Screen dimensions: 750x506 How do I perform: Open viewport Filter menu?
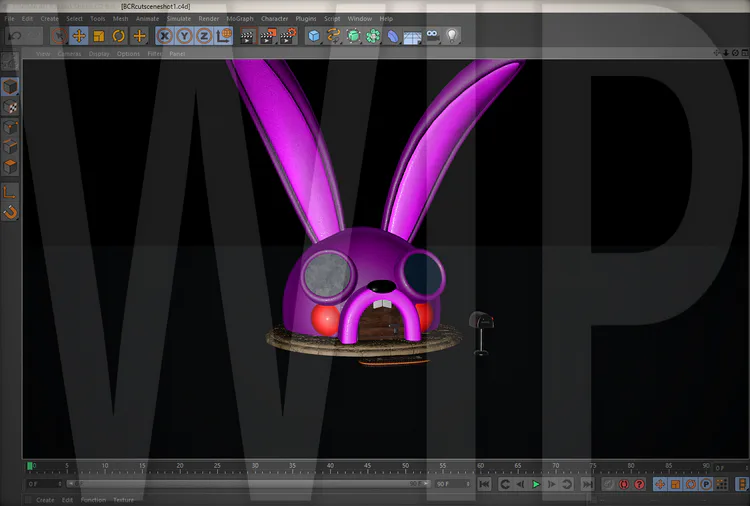click(154, 54)
